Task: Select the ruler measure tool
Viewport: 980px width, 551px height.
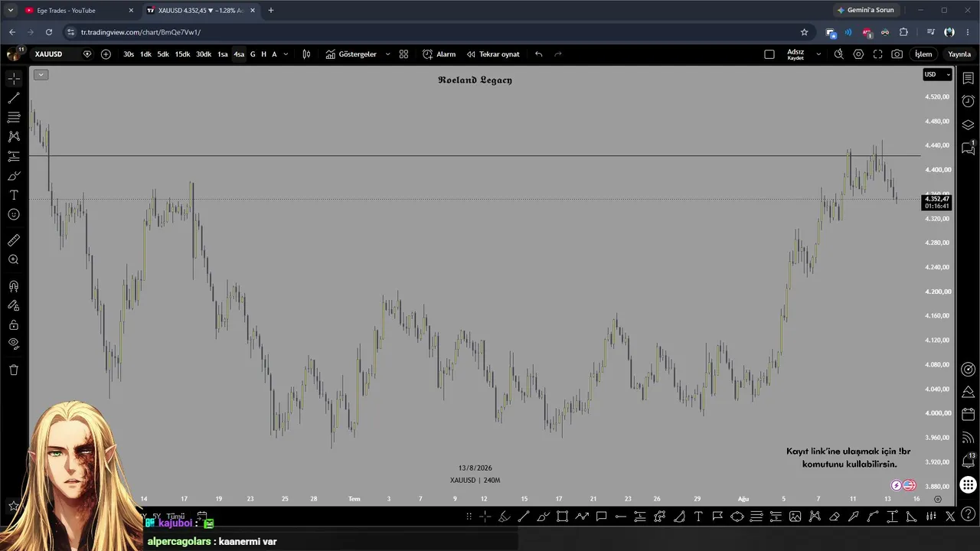Action: [x=14, y=240]
